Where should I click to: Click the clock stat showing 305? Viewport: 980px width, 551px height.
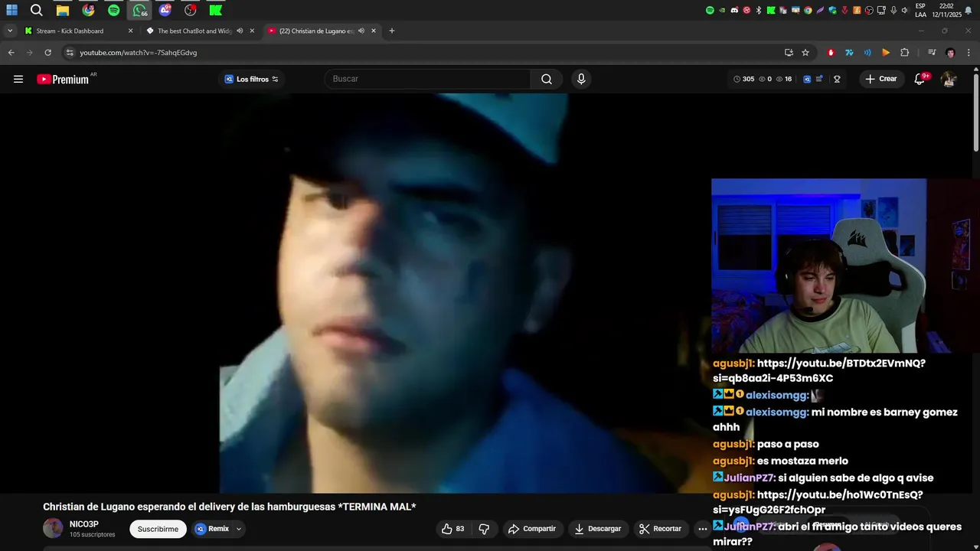click(743, 79)
